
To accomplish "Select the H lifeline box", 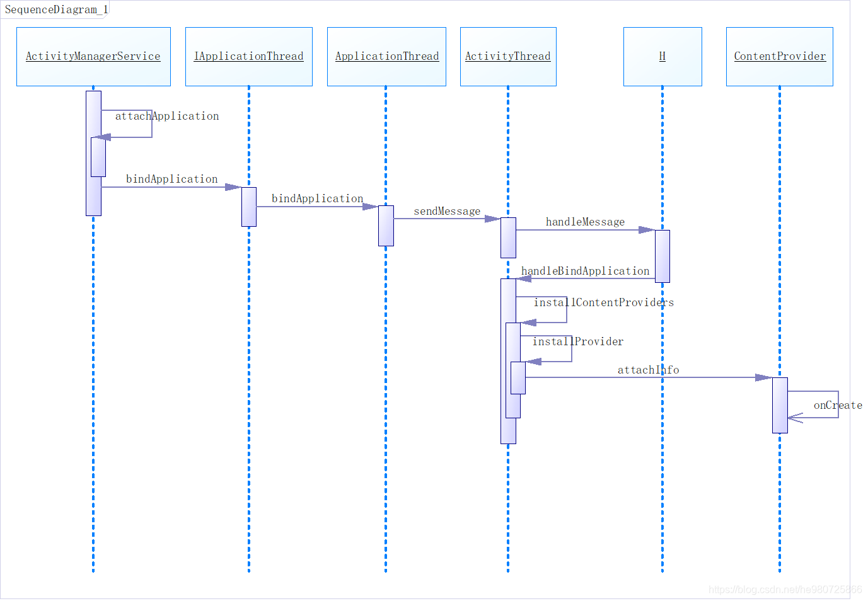I will pyautogui.click(x=663, y=57).
